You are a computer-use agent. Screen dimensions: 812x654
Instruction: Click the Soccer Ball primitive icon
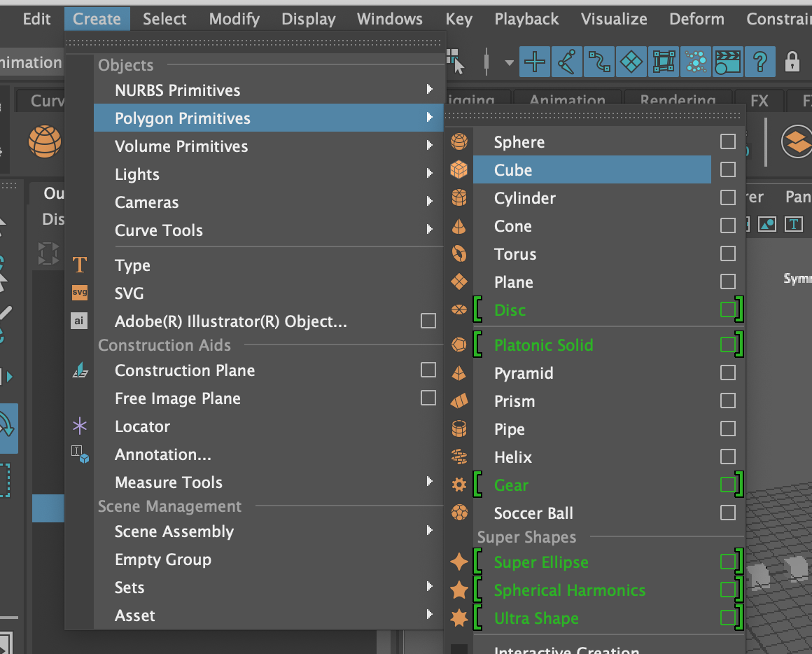point(458,513)
